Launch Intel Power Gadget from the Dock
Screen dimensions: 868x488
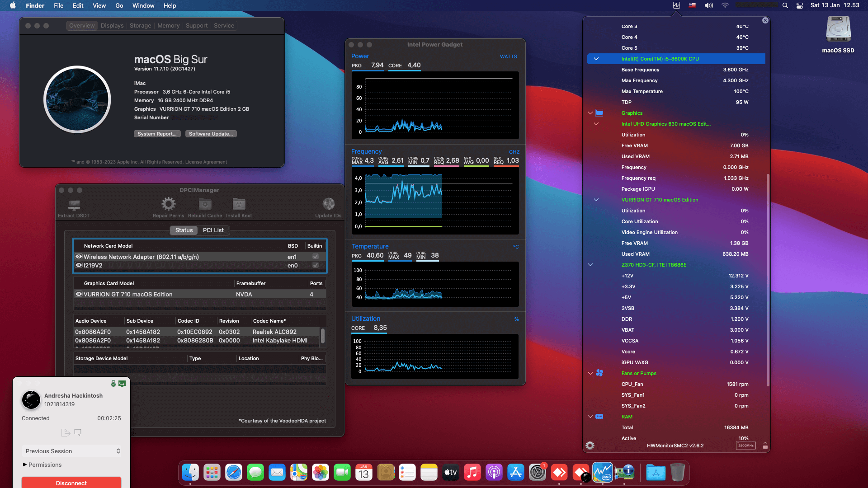click(x=602, y=472)
